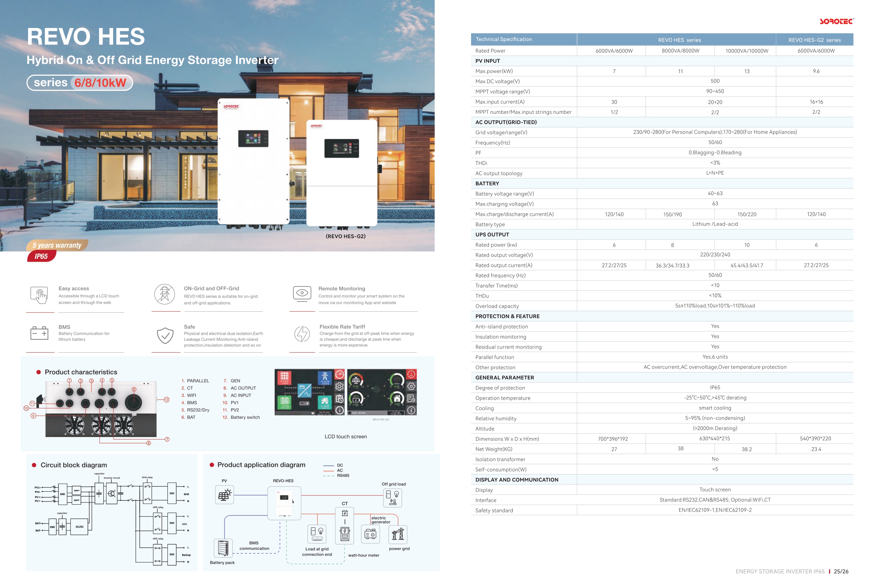Click the MPPT voltage range value 90~450
This screenshot has height=588, width=869.
715,91
